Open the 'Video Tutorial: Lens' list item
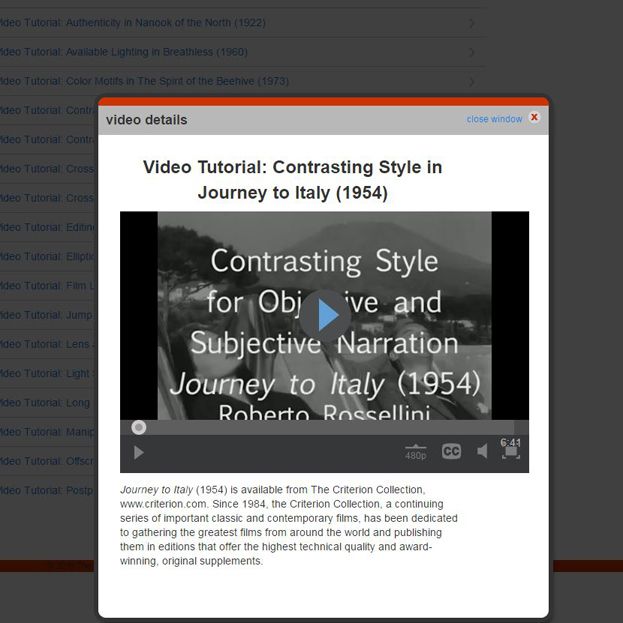This screenshot has width=623, height=623. [x=47, y=344]
